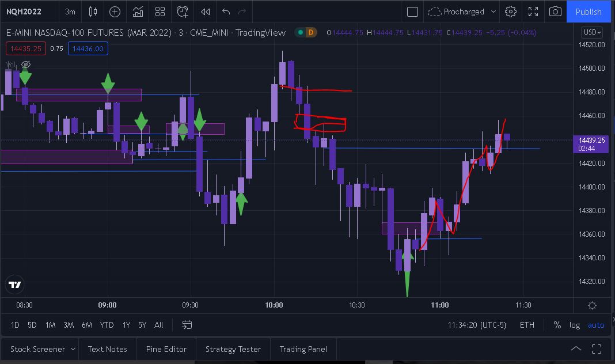Click the TradingView logo on chart
The height and width of the screenshot is (364, 615).
(15, 285)
